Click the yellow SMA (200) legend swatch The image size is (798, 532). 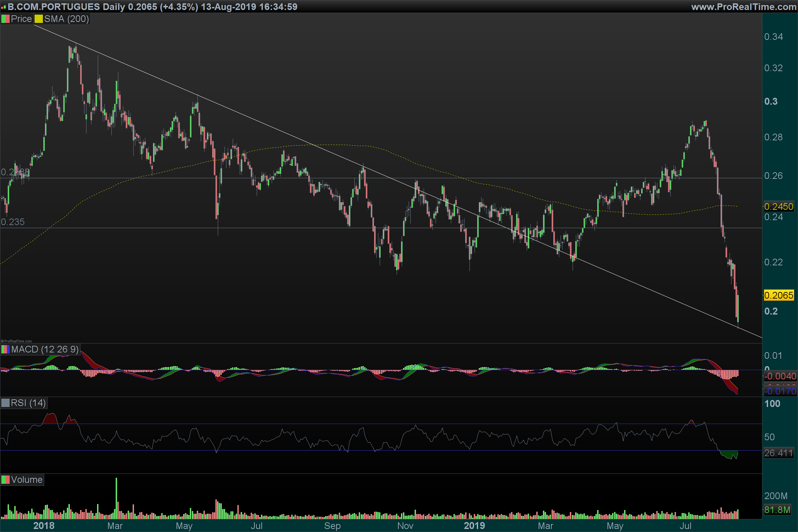tap(39, 19)
